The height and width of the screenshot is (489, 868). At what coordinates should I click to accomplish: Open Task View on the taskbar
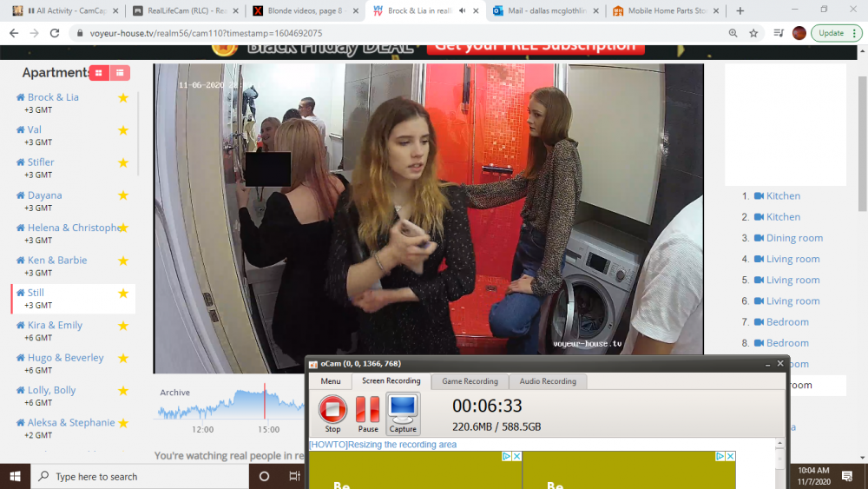[x=295, y=476]
